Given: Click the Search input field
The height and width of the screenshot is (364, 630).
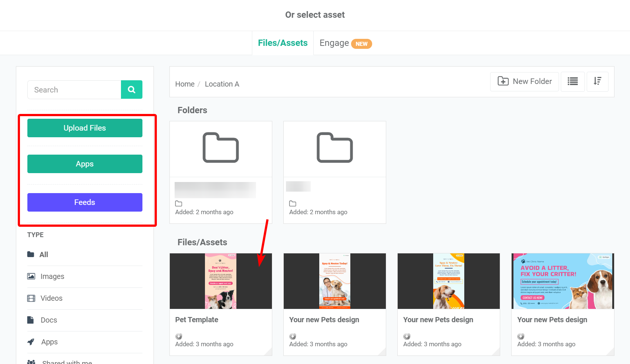Looking at the screenshot, I should click(x=74, y=90).
